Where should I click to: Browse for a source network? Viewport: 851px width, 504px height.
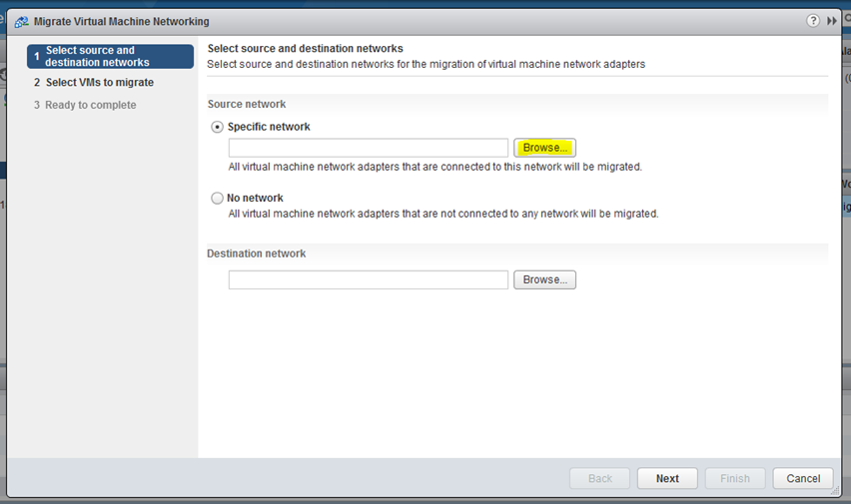click(x=545, y=148)
